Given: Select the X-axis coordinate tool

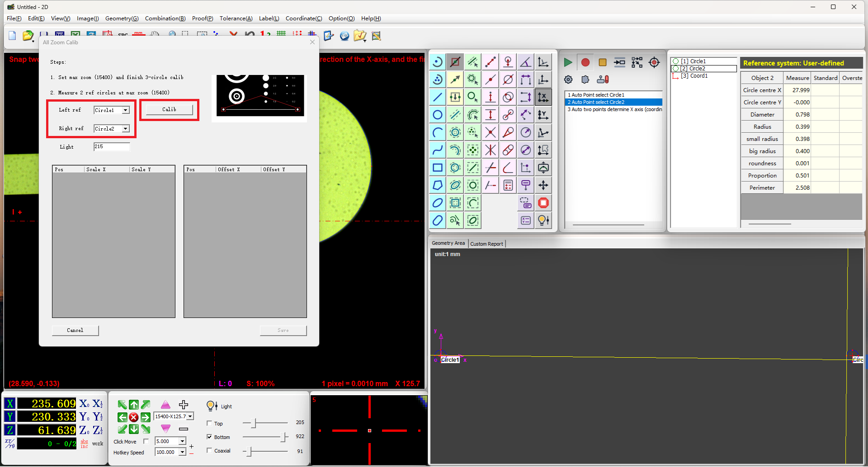Looking at the screenshot, I should click(x=543, y=97).
